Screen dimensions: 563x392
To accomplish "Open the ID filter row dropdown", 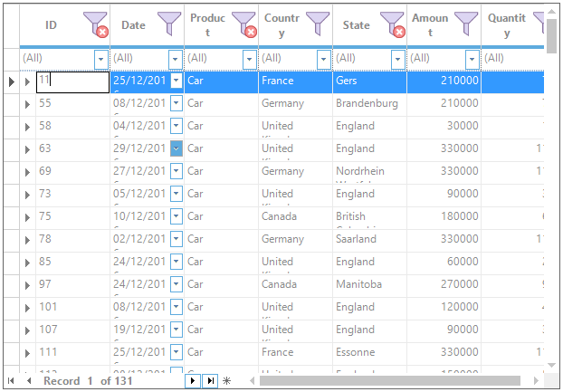I will point(101,59).
